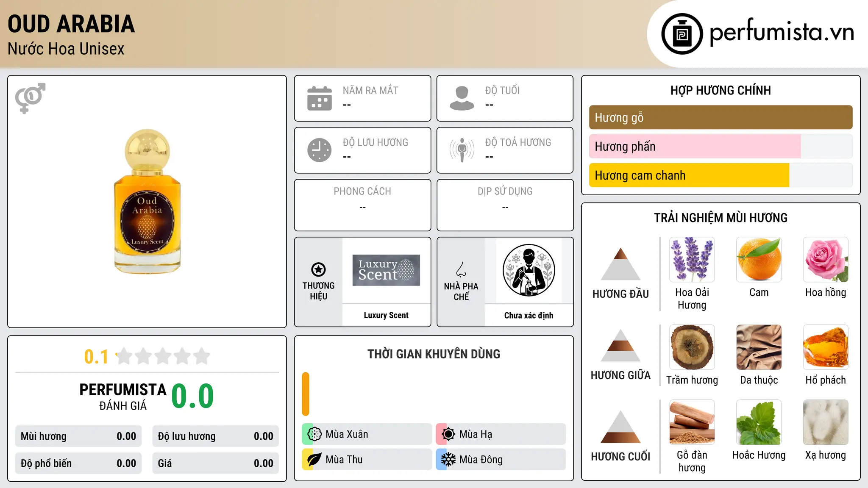This screenshot has height=488, width=868.
Task: Click the THỜI GIAN KHUYÊN DÙNG heading
Action: pyautogui.click(x=434, y=354)
